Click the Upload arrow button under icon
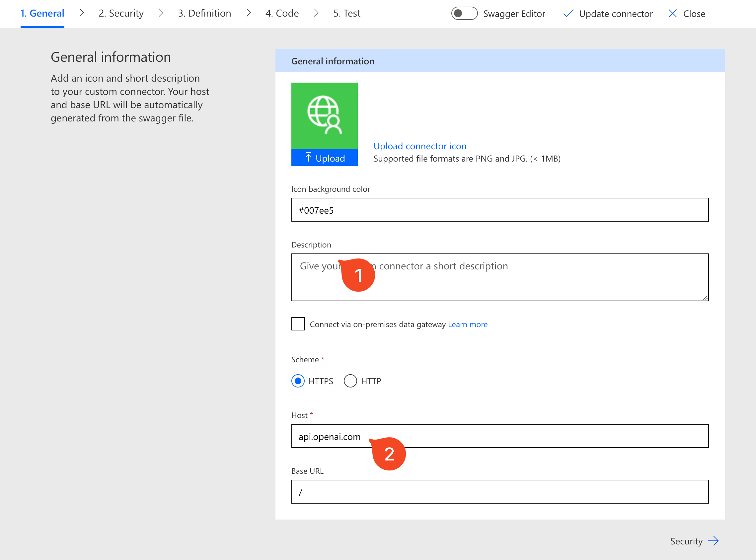The height and width of the screenshot is (560, 756). click(324, 158)
